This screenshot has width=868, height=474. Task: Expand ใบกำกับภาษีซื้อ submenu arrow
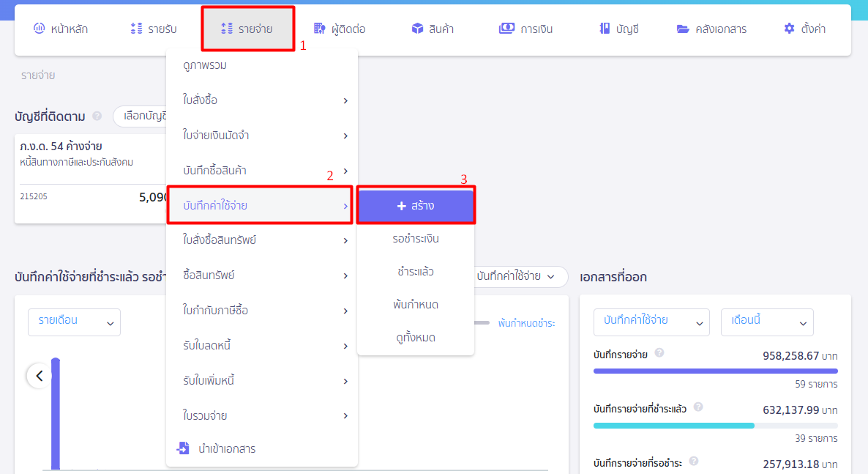345,311
